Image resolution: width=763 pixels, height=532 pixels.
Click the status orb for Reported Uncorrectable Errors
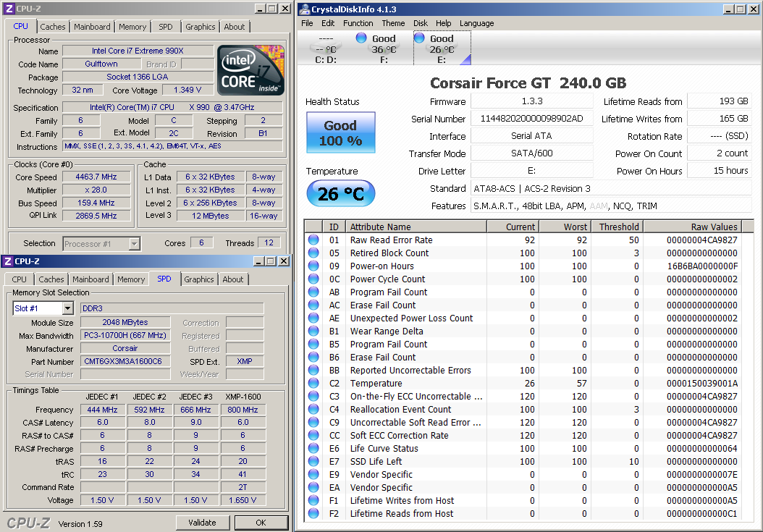tap(313, 371)
